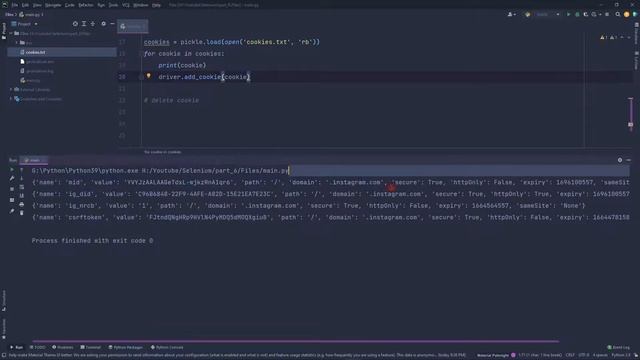Open the Run tool window button at bottom
The width and height of the screenshot is (640, 360).
pos(17,347)
